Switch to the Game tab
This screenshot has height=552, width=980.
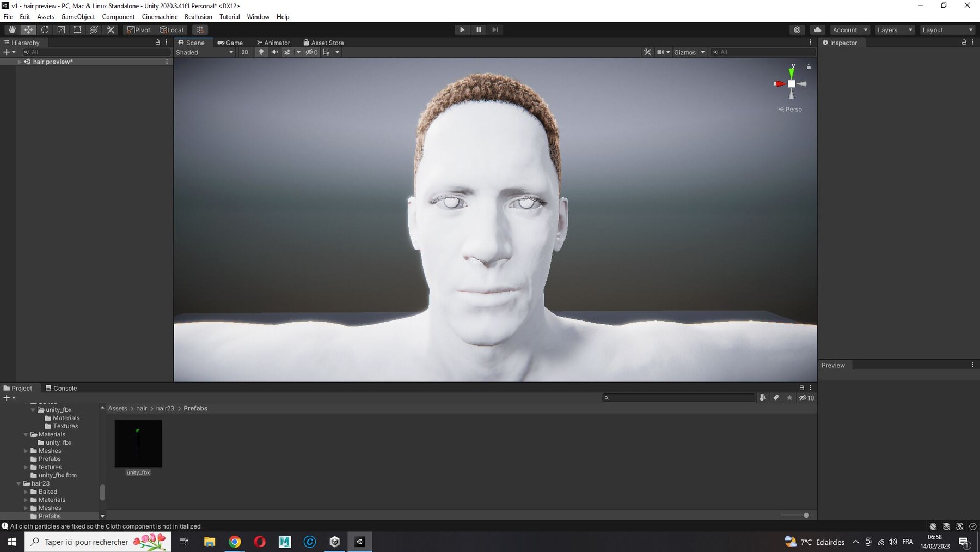230,43
